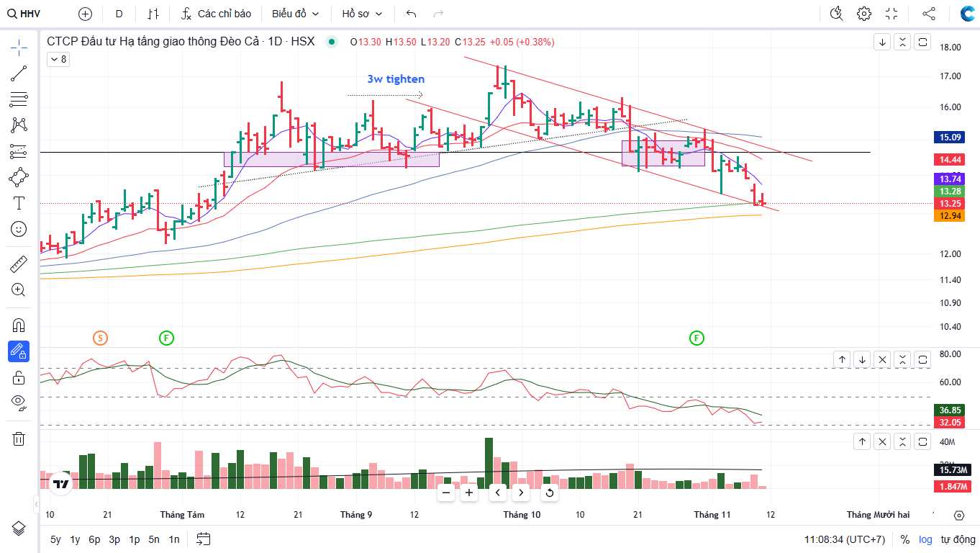Click the 5y time range button
Image resolution: width=980 pixels, height=553 pixels.
pos(55,539)
